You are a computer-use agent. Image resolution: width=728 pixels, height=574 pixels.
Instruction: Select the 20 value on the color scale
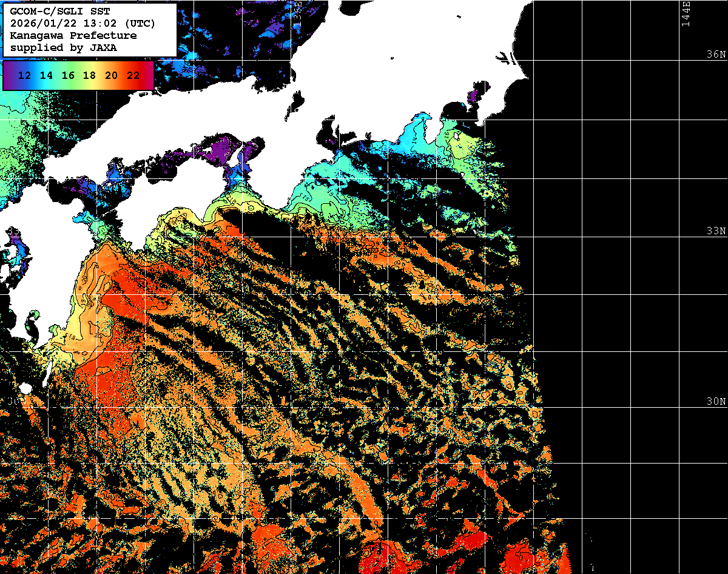tap(111, 75)
